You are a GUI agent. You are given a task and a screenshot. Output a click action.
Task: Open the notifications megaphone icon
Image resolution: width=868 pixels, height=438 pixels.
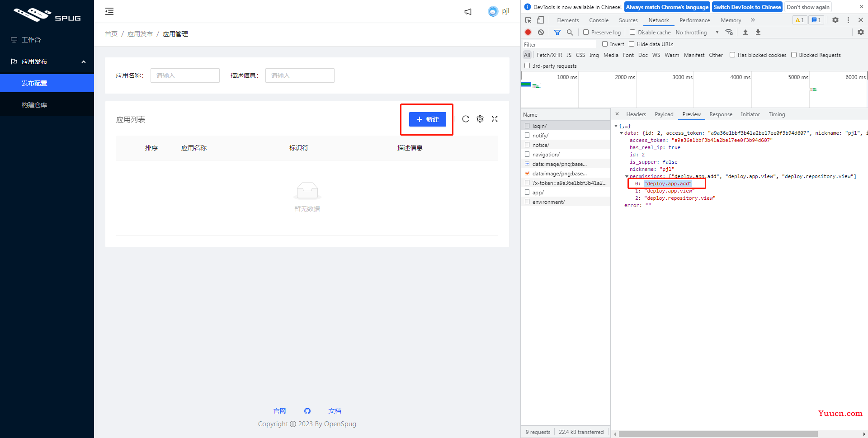click(468, 12)
